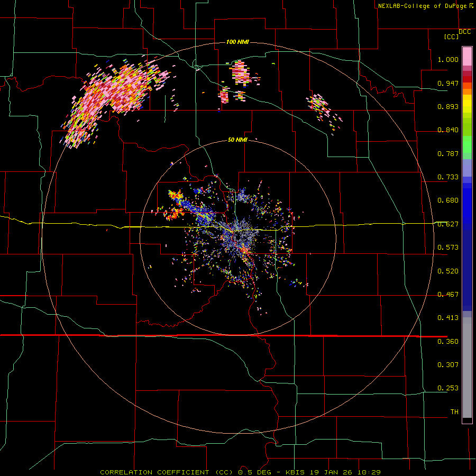Click the 0.840 color scale label
The width and height of the screenshot is (476, 476).
[448, 130]
